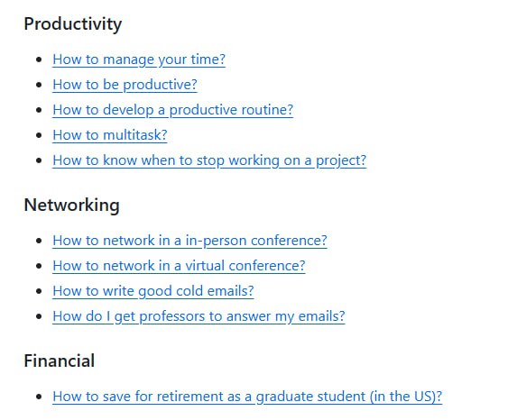Click the Financial section heading

click(60, 361)
